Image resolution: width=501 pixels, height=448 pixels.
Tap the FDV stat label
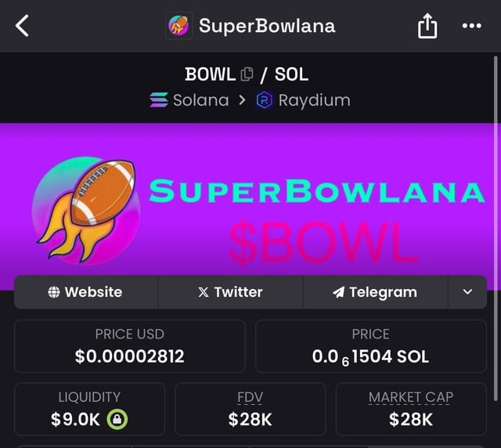(250, 398)
